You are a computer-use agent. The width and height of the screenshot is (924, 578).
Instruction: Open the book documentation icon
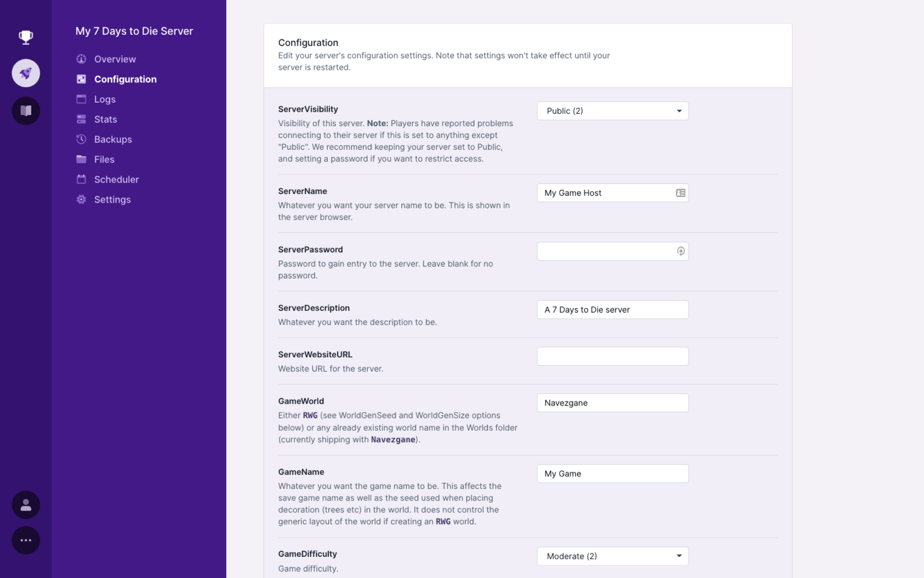point(26,111)
